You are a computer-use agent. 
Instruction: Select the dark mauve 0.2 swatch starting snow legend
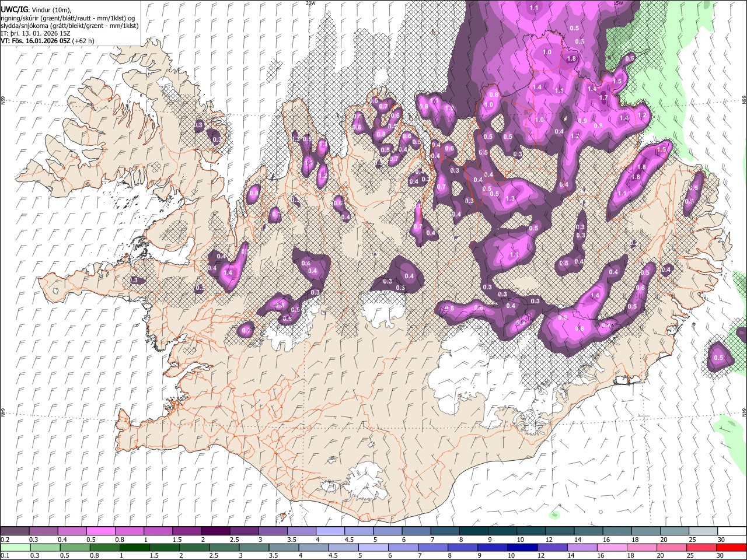coord(15,531)
